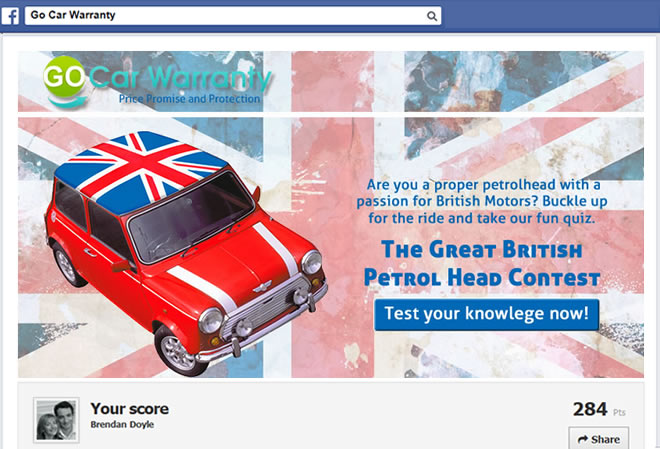Click the Go Car Warranty logo
The height and width of the screenshot is (449, 660).
click(158, 81)
